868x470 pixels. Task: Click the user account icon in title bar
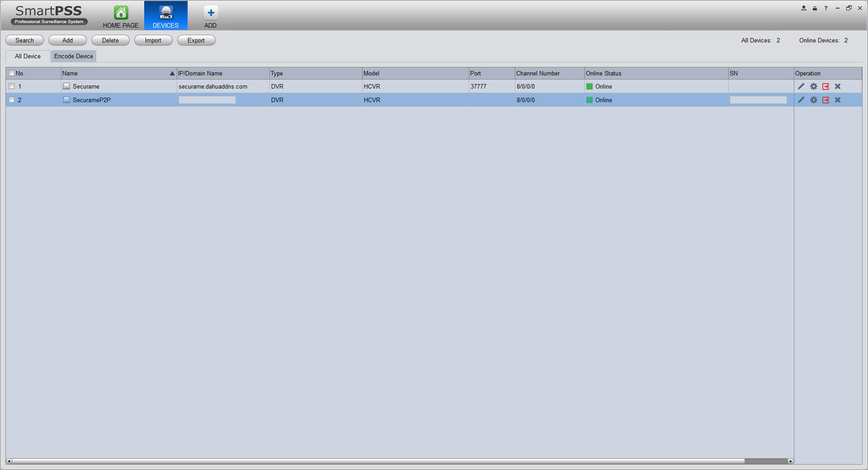tap(804, 8)
